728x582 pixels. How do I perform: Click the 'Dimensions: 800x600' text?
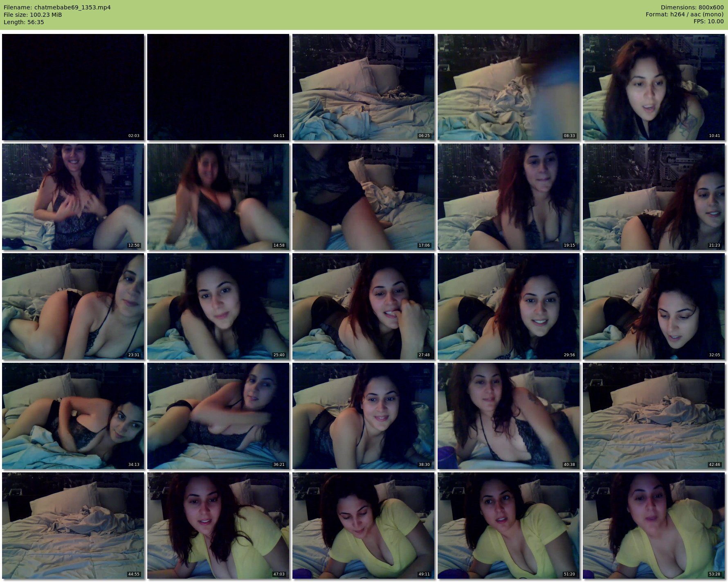[692, 7]
